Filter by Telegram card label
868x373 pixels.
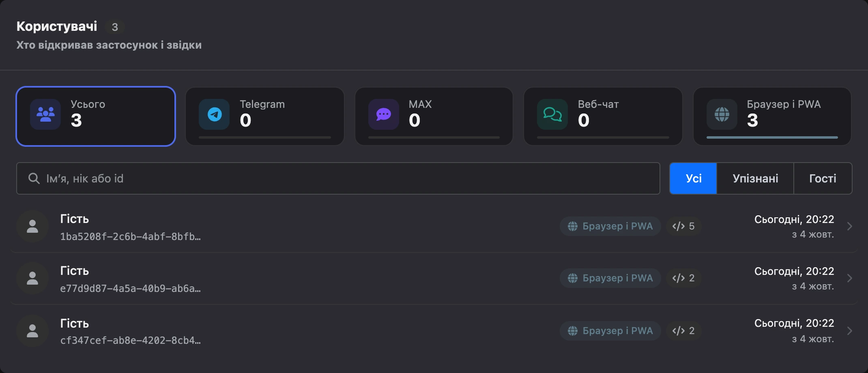click(262, 104)
